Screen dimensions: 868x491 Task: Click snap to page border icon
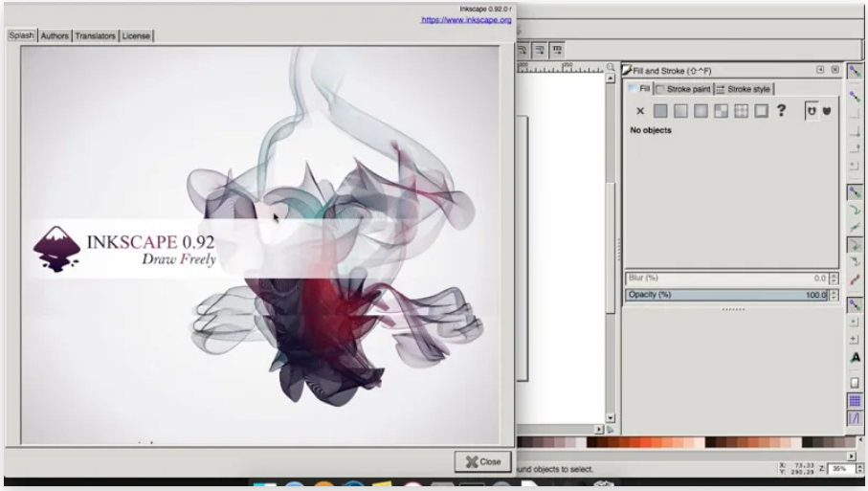pos(855,383)
